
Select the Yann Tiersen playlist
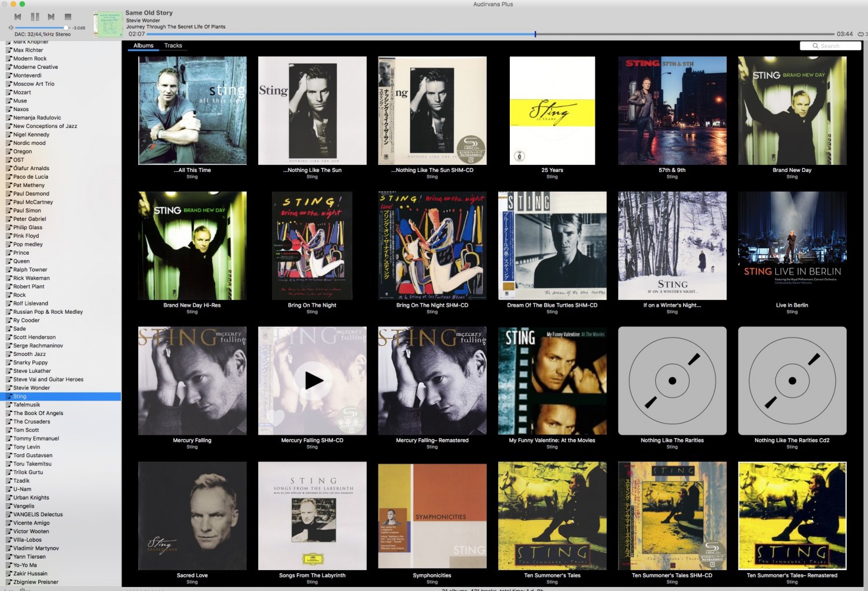point(61,557)
